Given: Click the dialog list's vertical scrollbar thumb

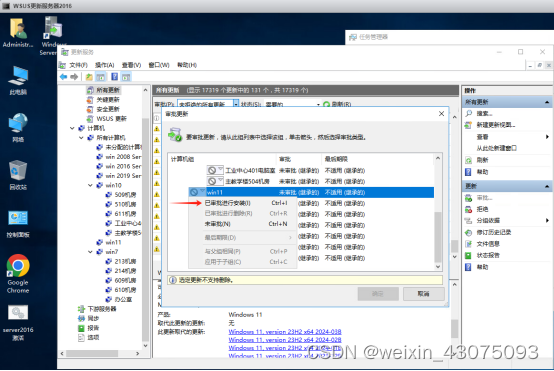Looking at the screenshot, I should click(438, 237).
